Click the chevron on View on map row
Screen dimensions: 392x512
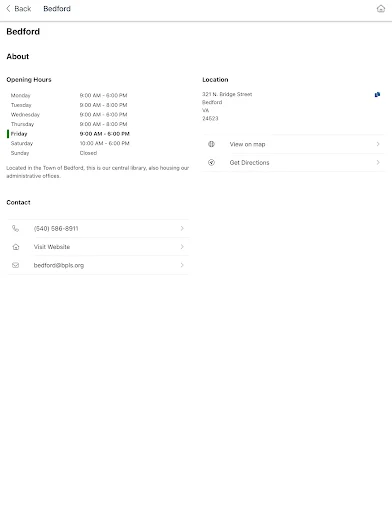click(x=378, y=144)
